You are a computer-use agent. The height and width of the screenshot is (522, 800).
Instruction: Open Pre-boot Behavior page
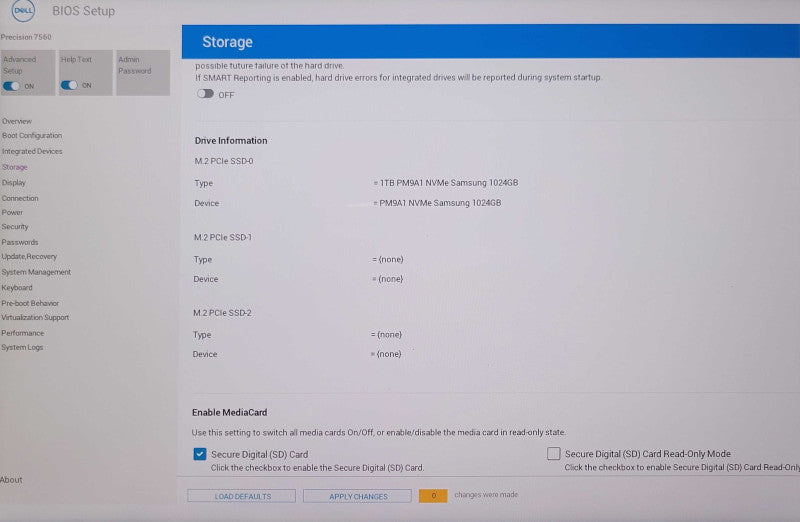pos(30,303)
